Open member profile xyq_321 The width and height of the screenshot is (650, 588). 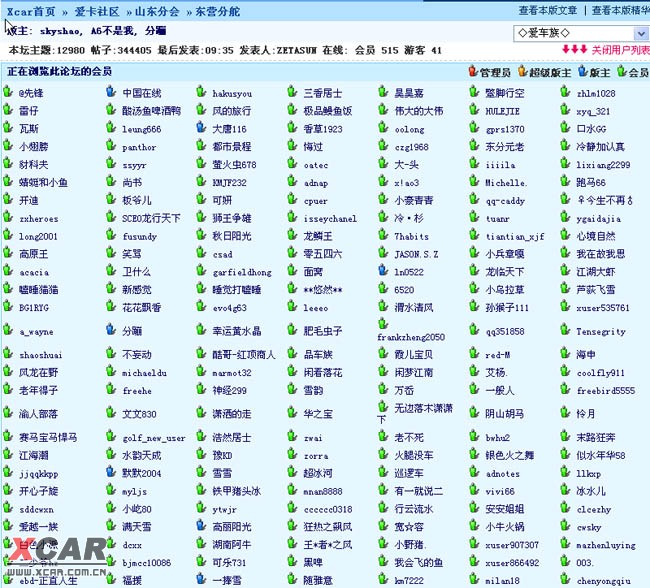593,112
